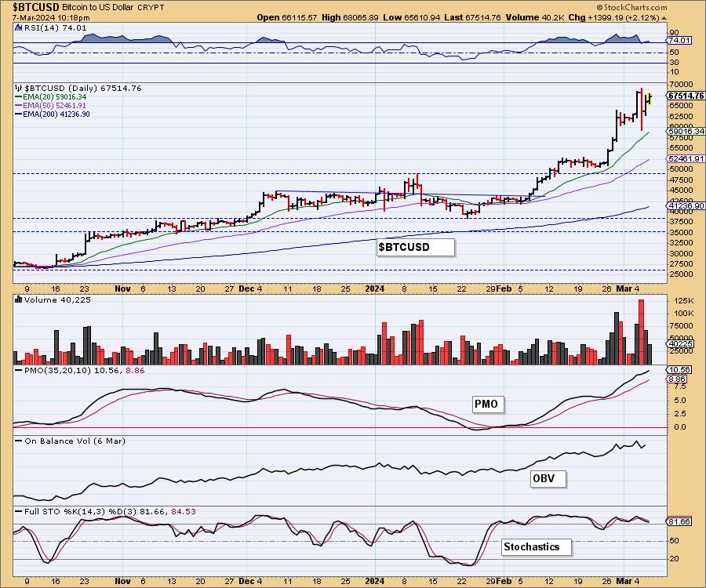Click the 41236.90 EMA price tag
The image size is (706, 588).
pyautogui.click(x=686, y=205)
